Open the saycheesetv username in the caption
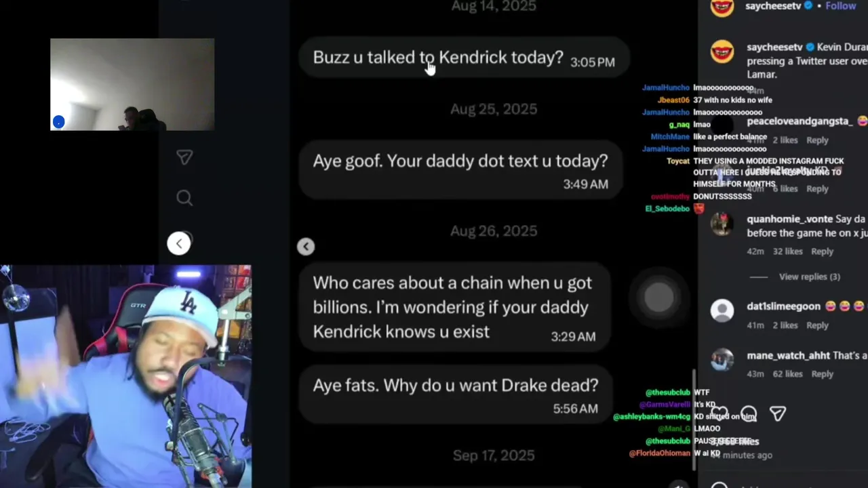 [x=774, y=47]
